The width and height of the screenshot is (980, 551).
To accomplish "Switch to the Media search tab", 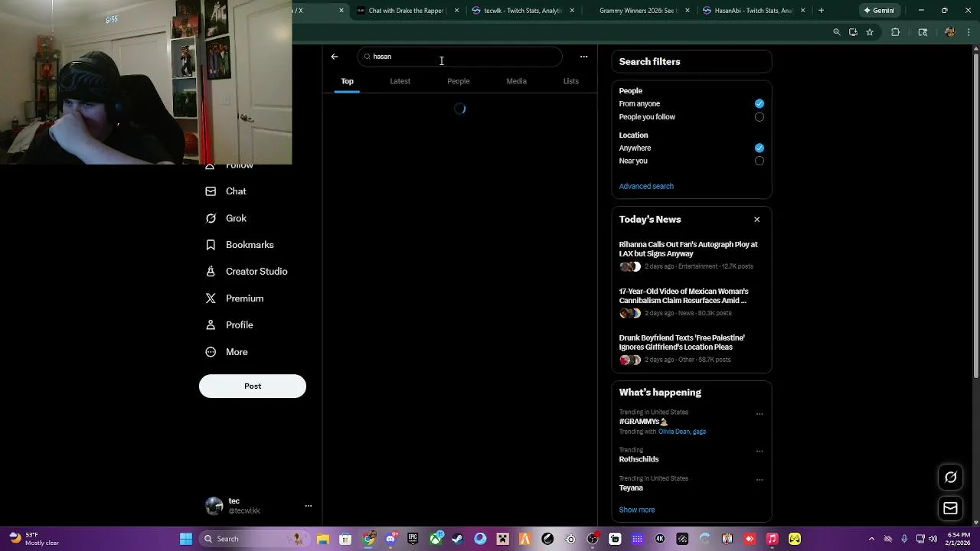I will (516, 81).
